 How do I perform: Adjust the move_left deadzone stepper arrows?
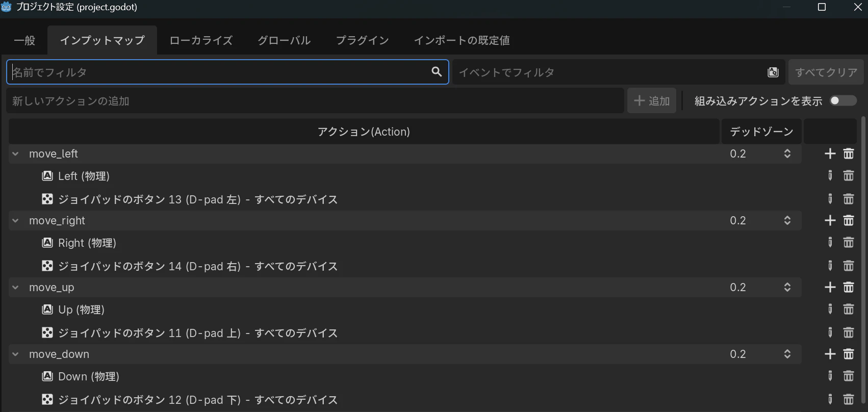787,153
